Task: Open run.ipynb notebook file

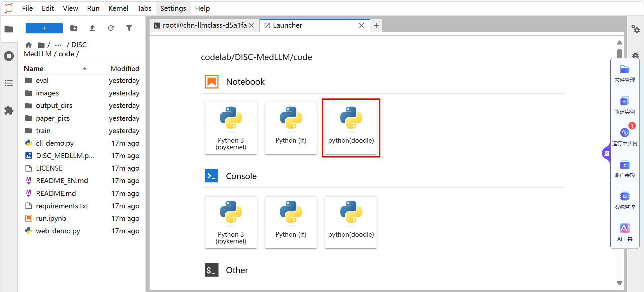Action: point(51,218)
